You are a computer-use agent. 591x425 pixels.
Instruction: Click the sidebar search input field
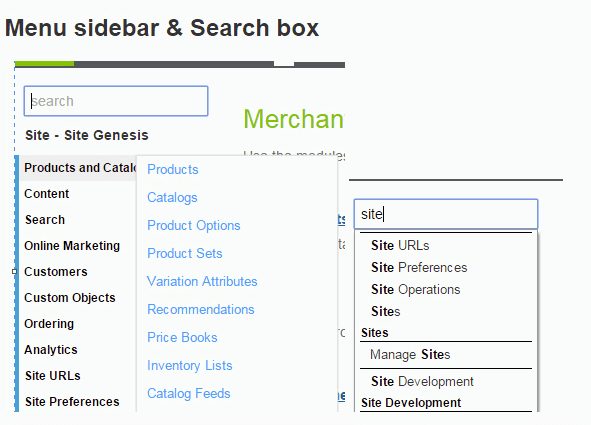[116, 101]
